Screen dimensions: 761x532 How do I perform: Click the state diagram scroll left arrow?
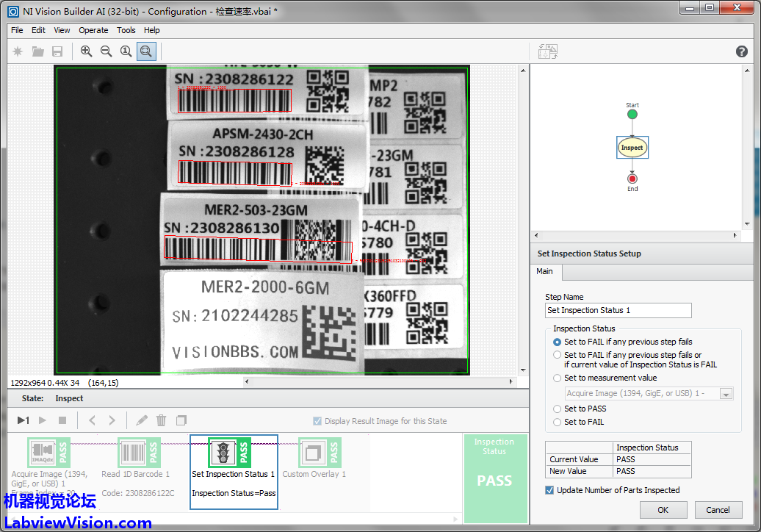536,235
